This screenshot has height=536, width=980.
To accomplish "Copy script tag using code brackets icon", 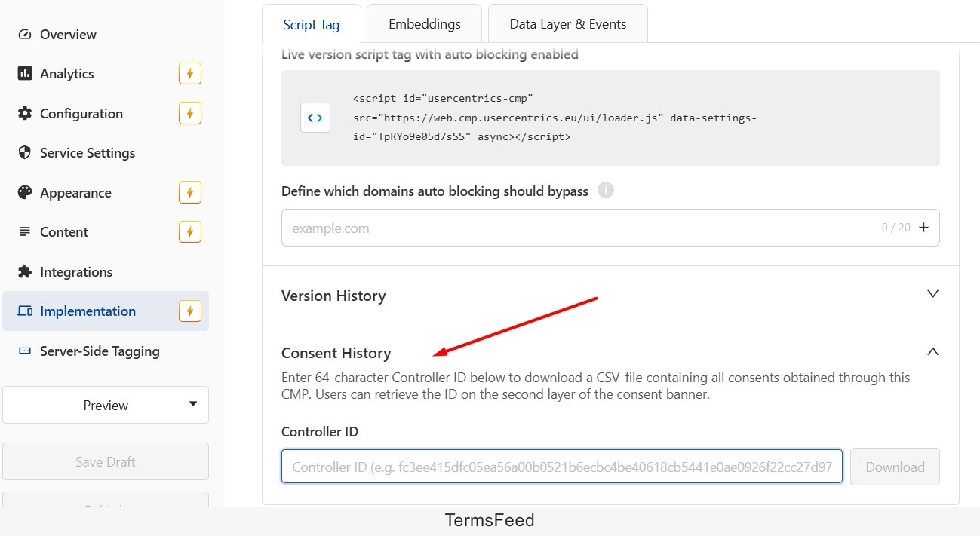I will tap(315, 118).
